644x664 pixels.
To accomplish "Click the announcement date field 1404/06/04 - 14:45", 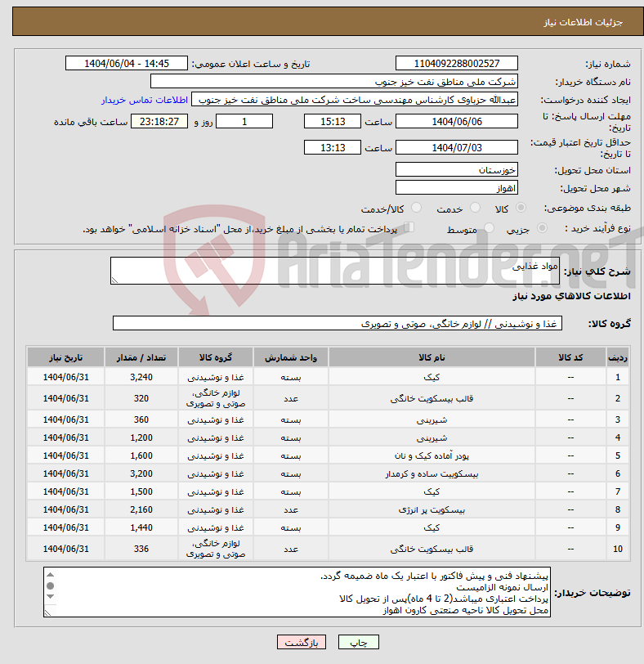I will (x=127, y=64).
